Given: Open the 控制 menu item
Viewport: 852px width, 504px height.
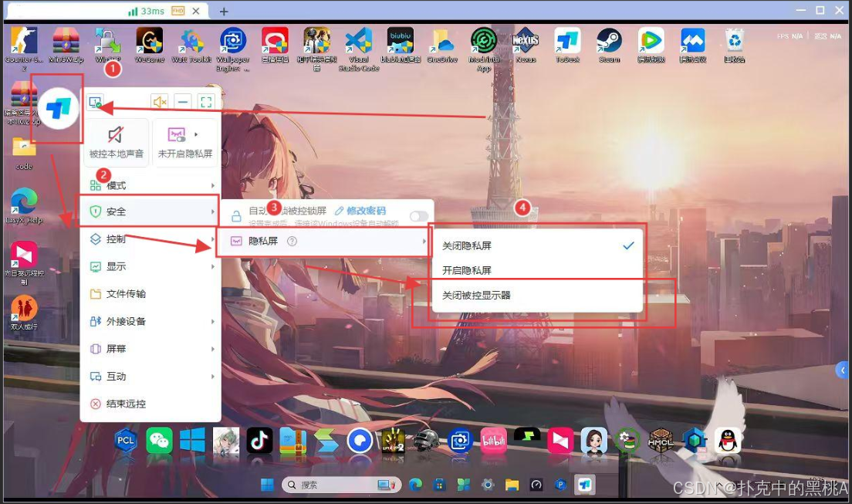Looking at the screenshot, I should (150, 238).
